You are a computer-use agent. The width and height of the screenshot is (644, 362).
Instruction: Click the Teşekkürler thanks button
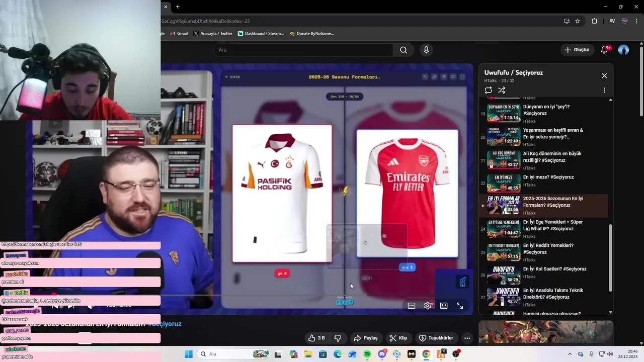pos(436,338)
